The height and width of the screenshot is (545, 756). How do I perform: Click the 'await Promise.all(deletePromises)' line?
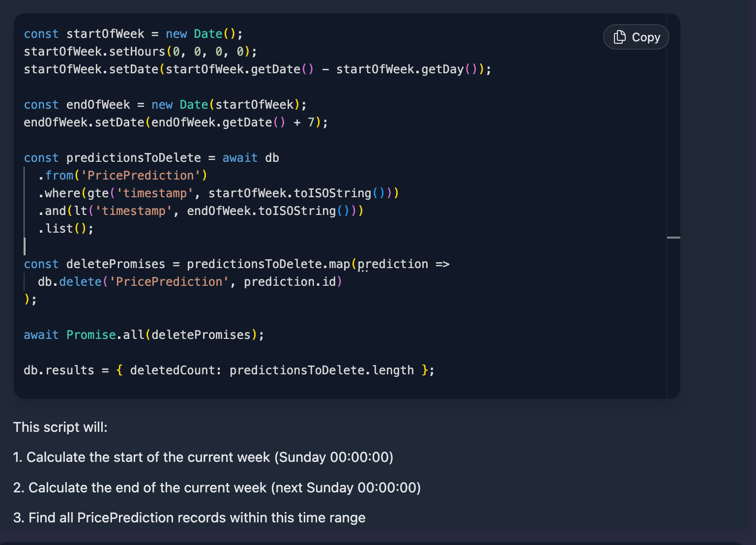144,335
